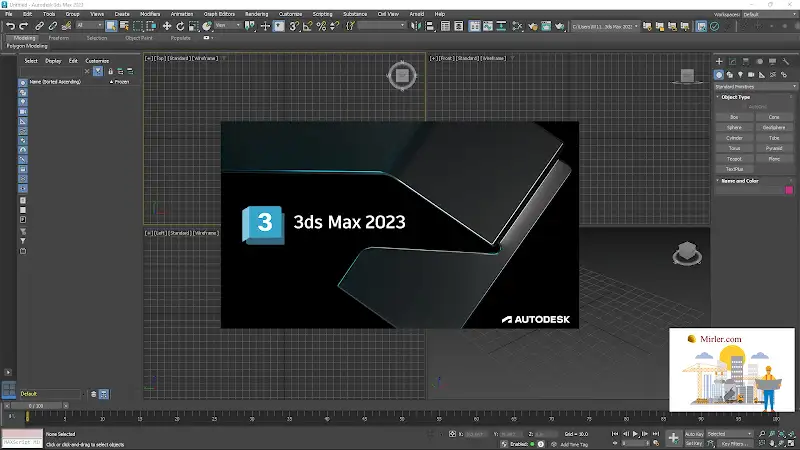The image size is (800, 450).
Task: Toggle Angle Snap
Action: 308,26
